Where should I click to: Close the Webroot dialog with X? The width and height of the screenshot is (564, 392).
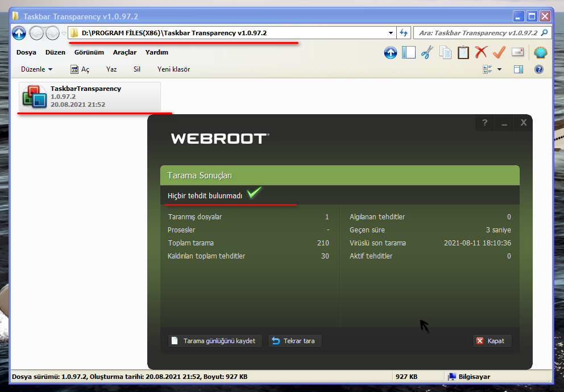[524, 123]
